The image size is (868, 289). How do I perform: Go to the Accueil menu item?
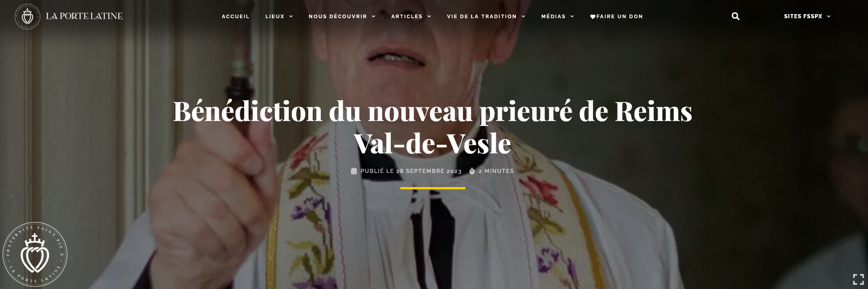pos(235,16)
